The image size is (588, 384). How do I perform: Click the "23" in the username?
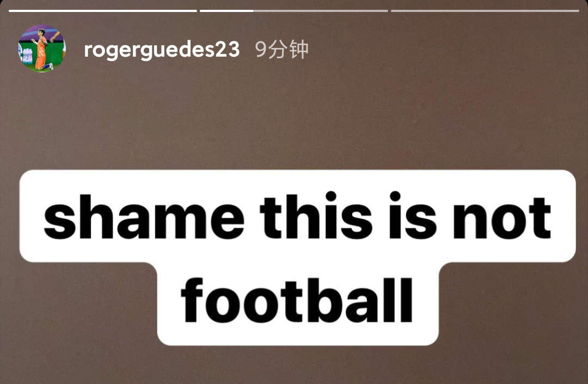click(x=227, y=50)
